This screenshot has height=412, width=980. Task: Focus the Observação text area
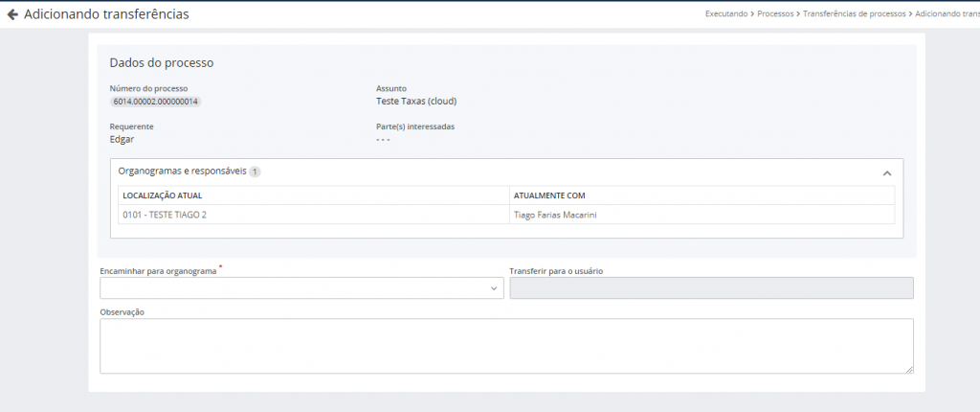pyautogui.click(x=505, y=346)
